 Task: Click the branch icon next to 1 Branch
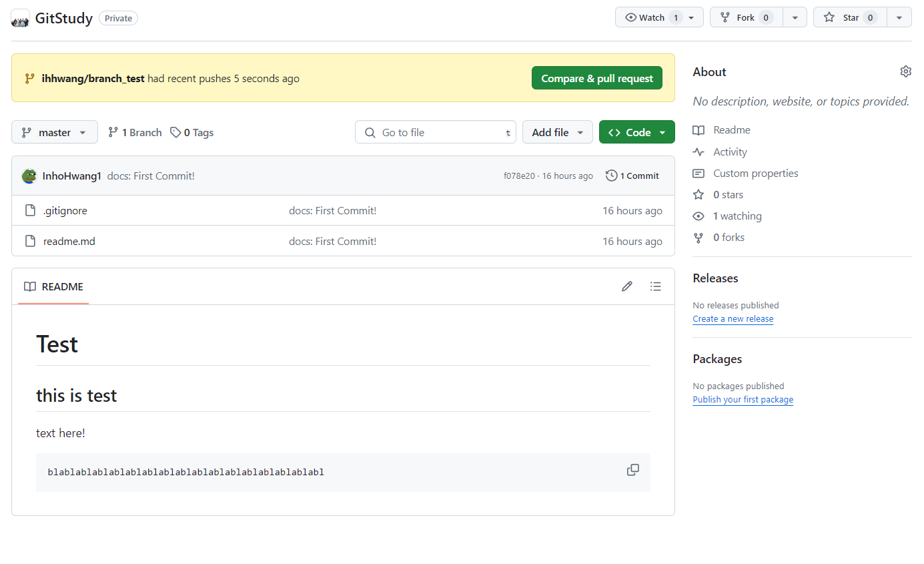pos(113,132)
